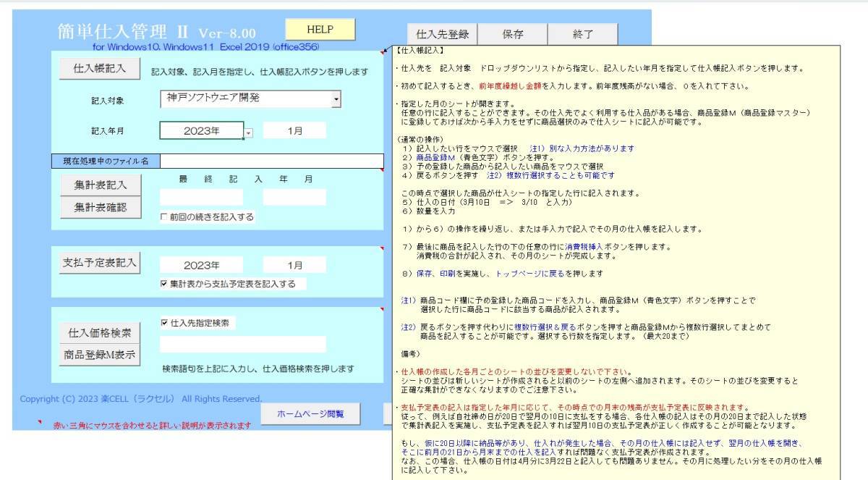The height and width of the screenshot is (480, 868).
Task: Expand the 記入対象 supplier dropdown arrow
Action: 336,99
